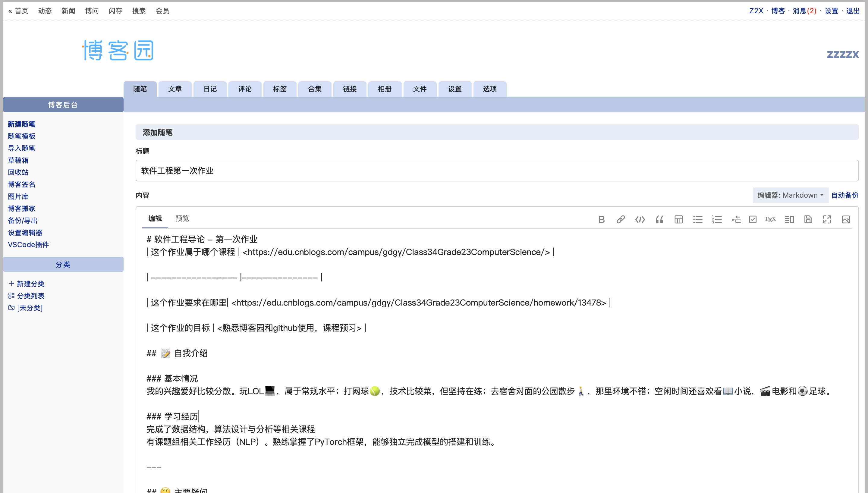The image size is (868, 493).
Task: Expand the 分类列表 in the sidebar
Action: 31,296
